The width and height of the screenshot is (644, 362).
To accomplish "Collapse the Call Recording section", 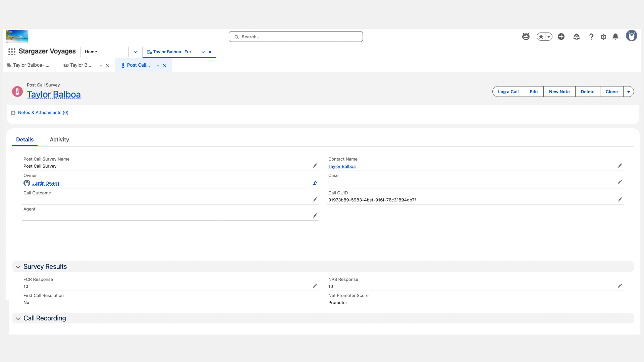I will [x=18, y=318].
